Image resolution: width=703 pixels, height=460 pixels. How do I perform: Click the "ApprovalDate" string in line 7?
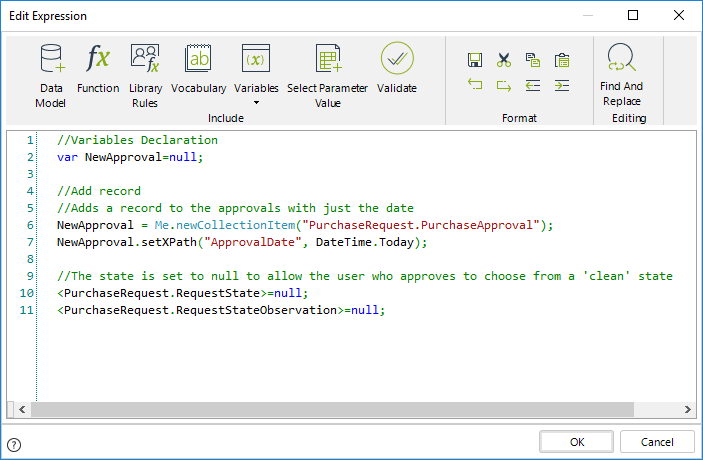(x=252, y=242)
